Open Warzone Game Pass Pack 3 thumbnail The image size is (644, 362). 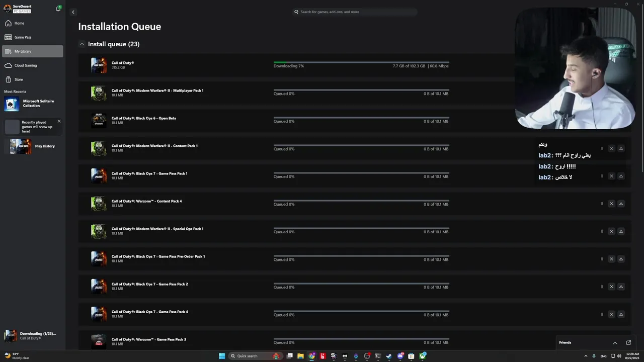[99, 342]
